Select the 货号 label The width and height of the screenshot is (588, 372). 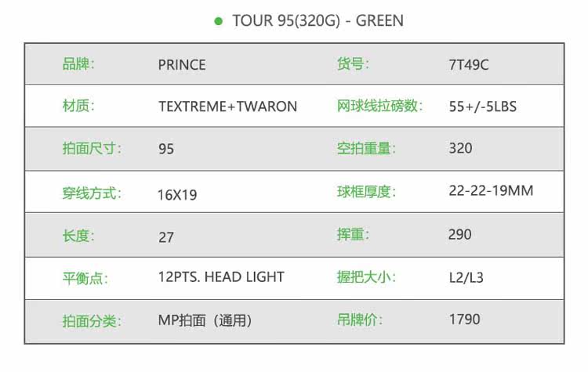coord(353,64)
